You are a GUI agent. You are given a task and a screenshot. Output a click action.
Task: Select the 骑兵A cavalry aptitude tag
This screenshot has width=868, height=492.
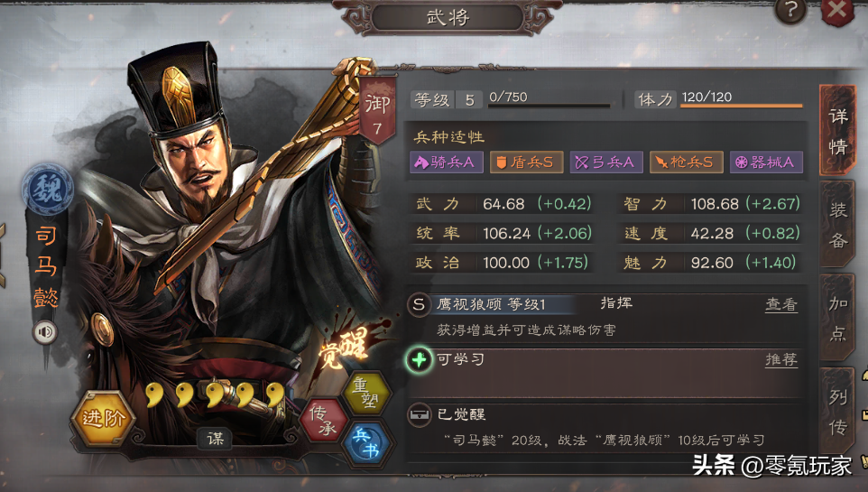coord(446,162)
